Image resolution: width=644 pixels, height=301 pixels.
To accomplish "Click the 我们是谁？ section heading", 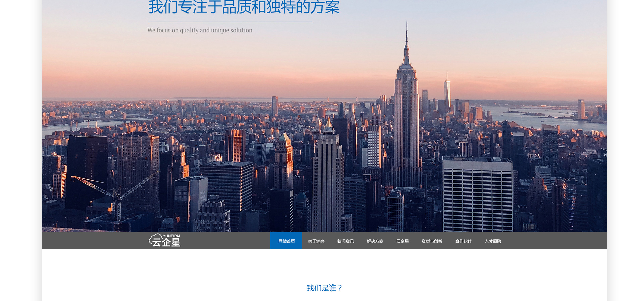I will point(324,288).
